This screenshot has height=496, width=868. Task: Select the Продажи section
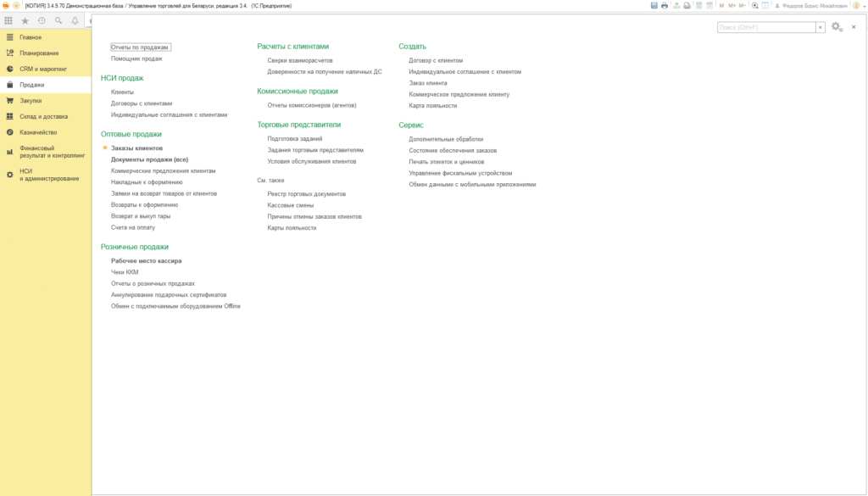point(46,85)
